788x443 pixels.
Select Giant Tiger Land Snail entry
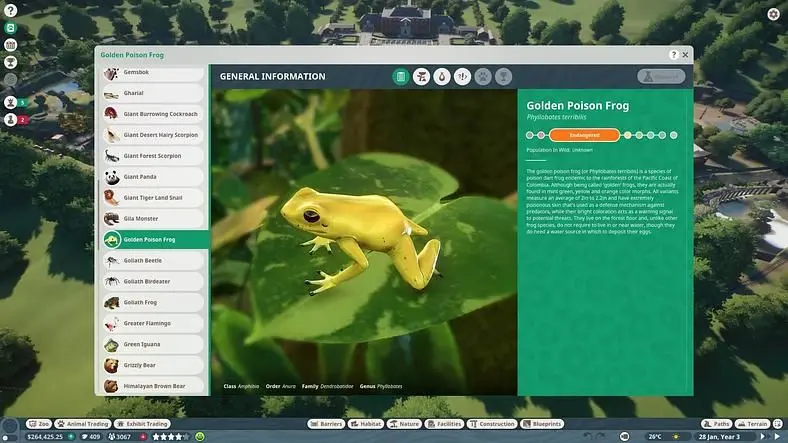click(x=153, y=198)
